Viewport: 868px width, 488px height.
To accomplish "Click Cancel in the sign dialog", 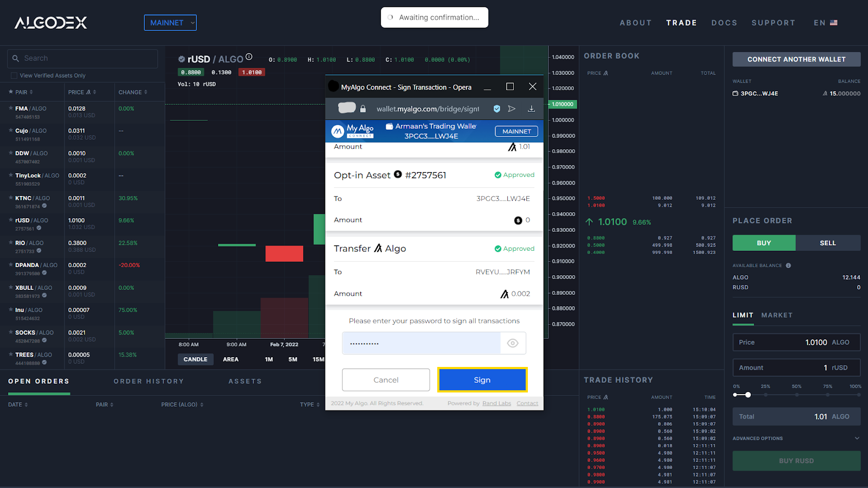I will (x=386, y=380).
